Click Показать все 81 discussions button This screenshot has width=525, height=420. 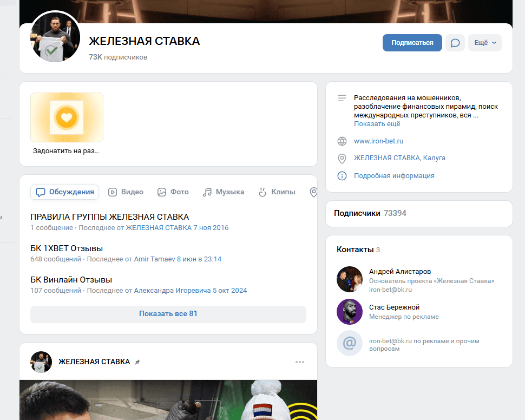(168, 314)
